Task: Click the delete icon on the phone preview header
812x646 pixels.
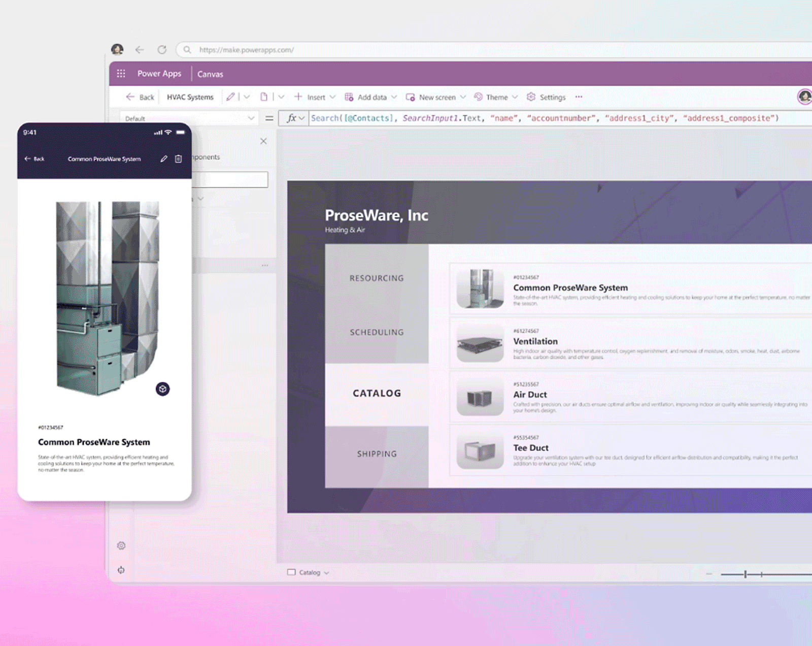Action: click(x=178, y=158)
